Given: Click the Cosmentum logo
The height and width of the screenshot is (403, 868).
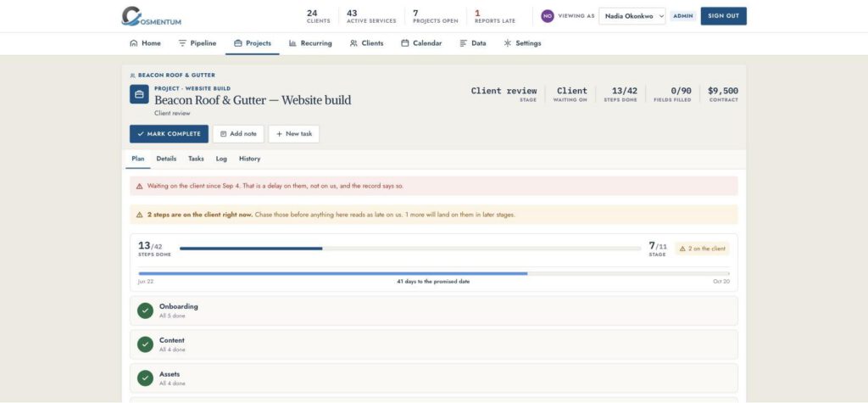Looking at the screenshot, I should tap(151, 16).
